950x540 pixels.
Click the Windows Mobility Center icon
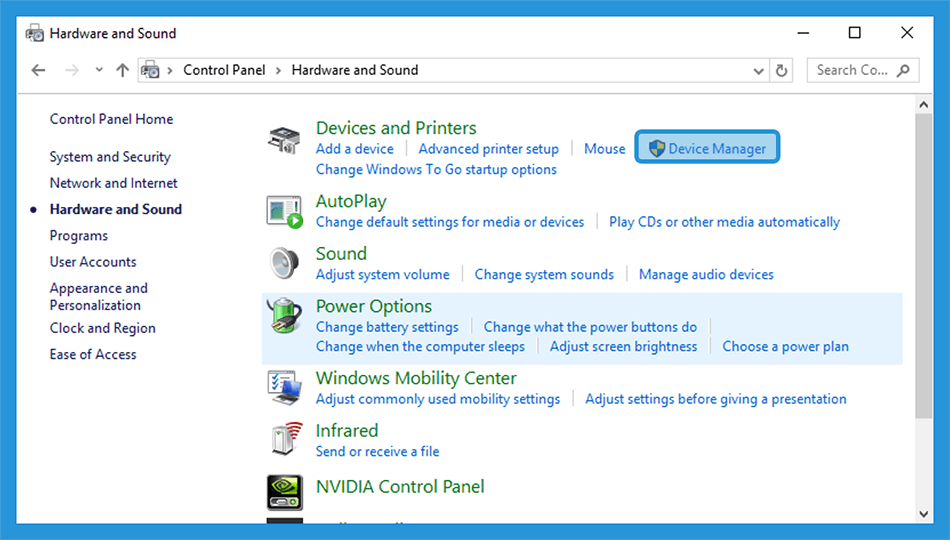pyautogui.click(x=284, y=388)
